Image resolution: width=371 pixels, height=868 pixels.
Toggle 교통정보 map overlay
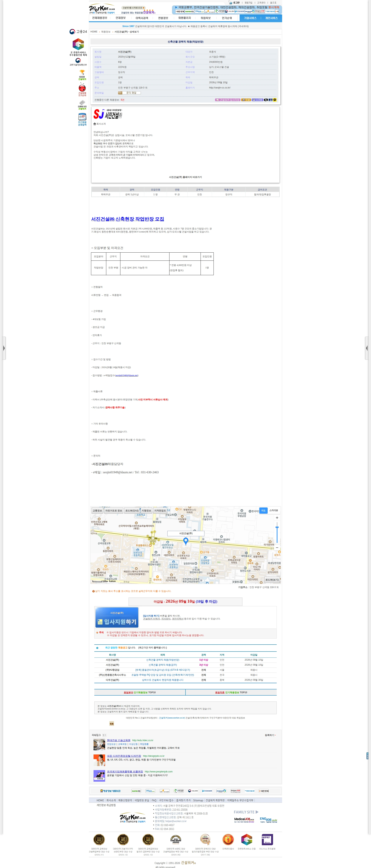click(x=97, y=511)
